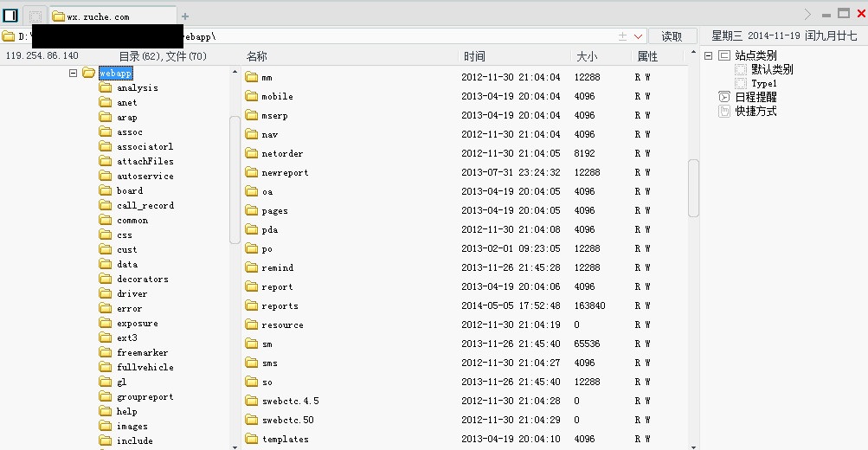868x450 pixels.
Task: Click the driver folder icon in tree
Action: tap(106, 293)
